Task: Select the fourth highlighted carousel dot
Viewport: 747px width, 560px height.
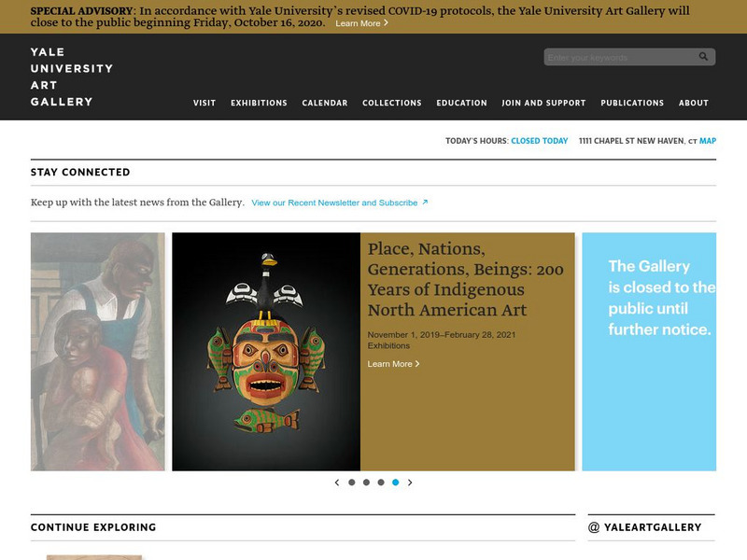Action: click(x=395, y=483)
